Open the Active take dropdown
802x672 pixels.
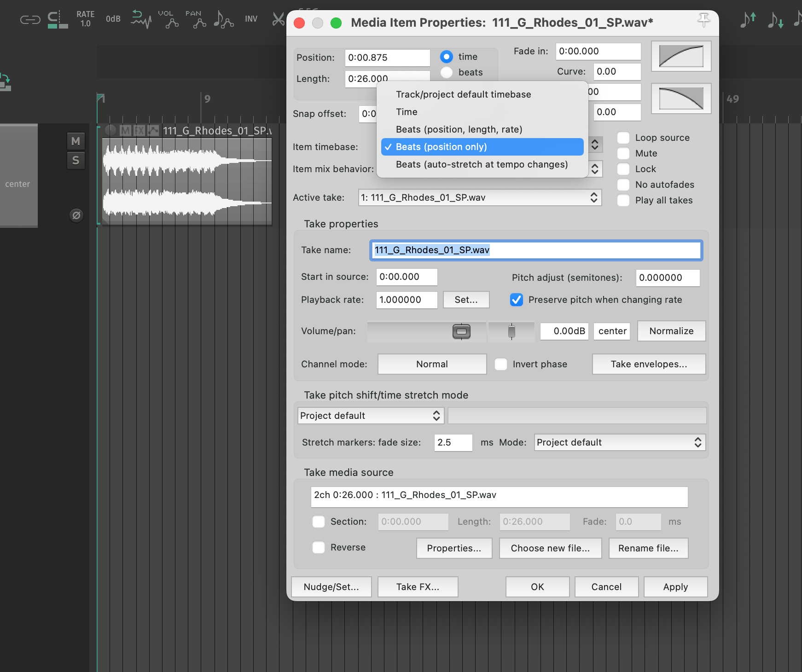pyautogui.click(x=480, y=197)
